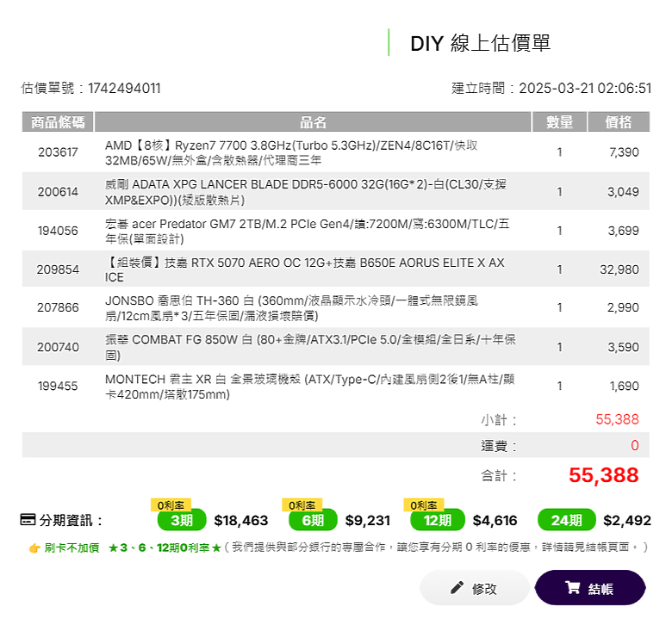Select the 24期 installment badge
672x625 pixels.
coord(567,520)
